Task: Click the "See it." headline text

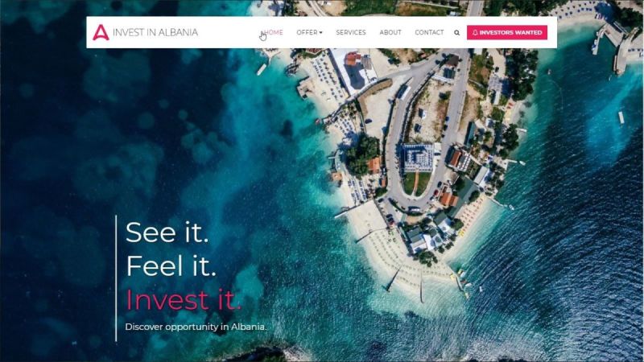Action: click(x=167, y=232)
